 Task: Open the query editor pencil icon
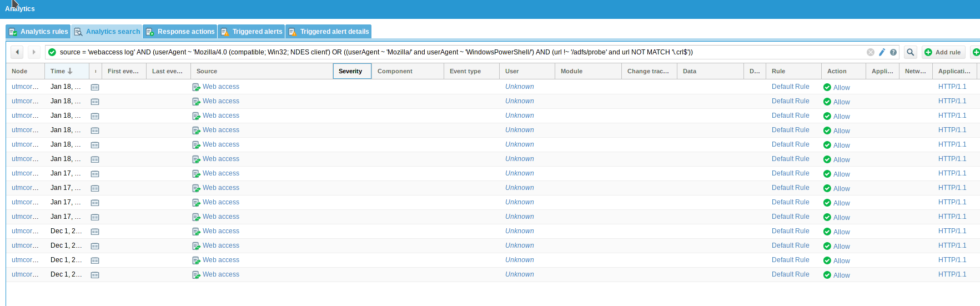coord(882,52)
